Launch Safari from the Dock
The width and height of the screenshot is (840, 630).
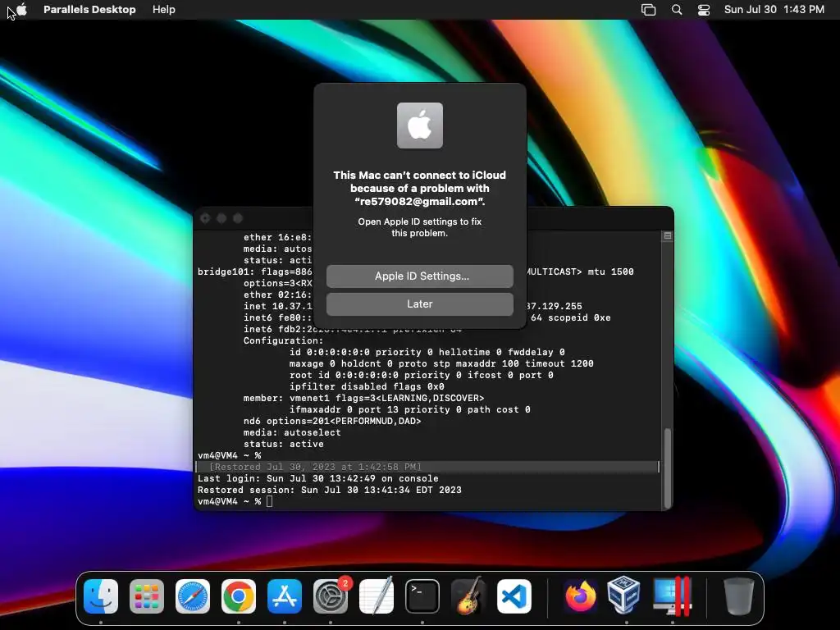pyautogui.click(x=193, y=596)
